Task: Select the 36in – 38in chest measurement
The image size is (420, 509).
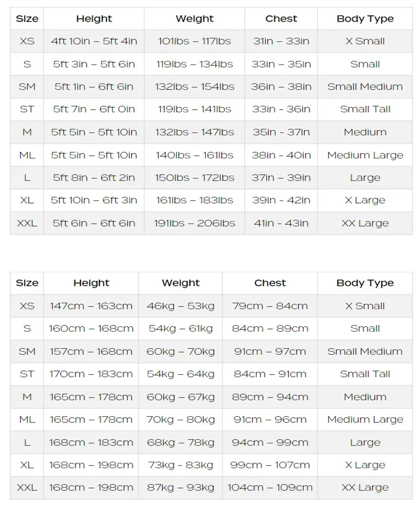Action: click(281, 87)
